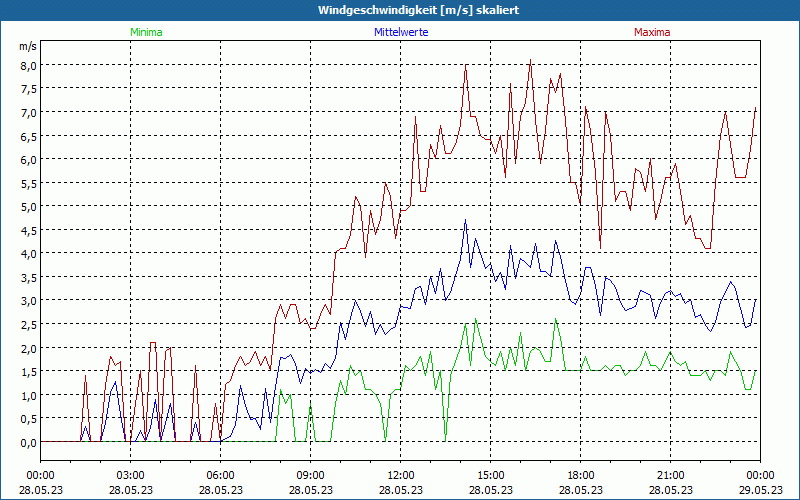
Task: Click the 7,5 y-axis value
Action: (x=28, y=89)
